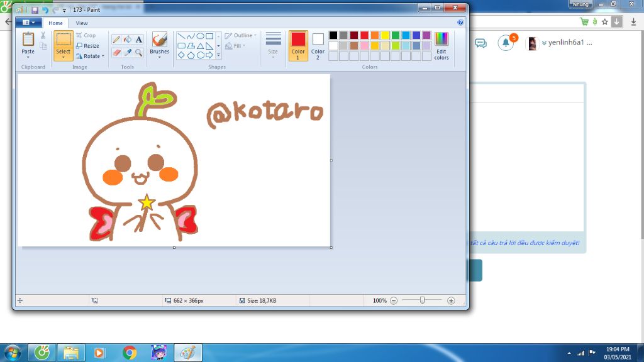Screen dimensions: 644x362
Task: Select the Color picker eyedropper tool
Action: [128, 53]
